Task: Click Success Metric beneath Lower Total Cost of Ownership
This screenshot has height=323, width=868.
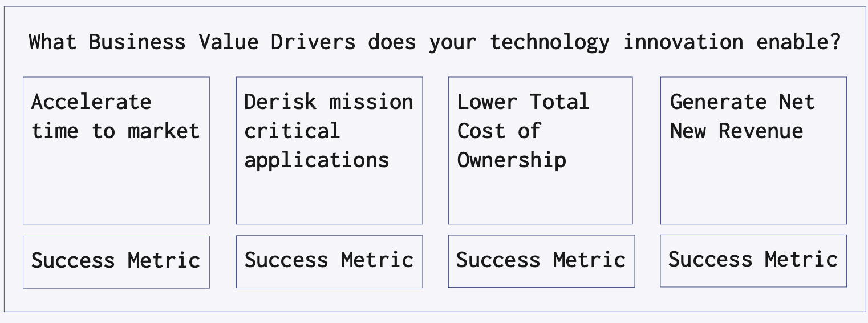Action: click(541, 260)
